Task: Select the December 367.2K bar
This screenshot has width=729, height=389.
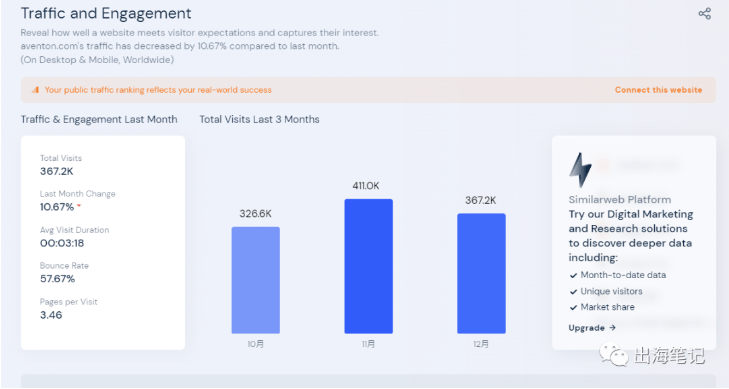Action: (x=481, y=273)
